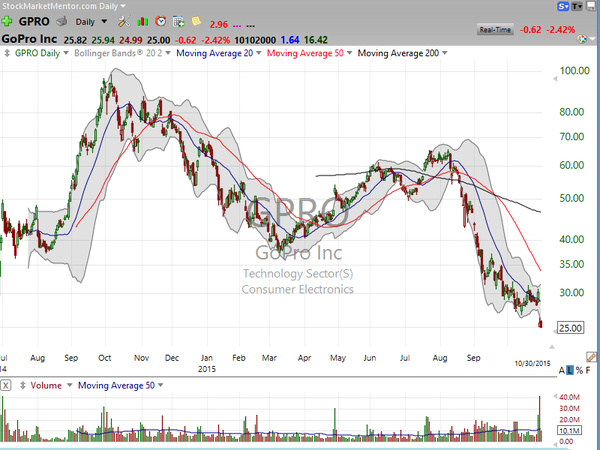Expand the Bollinger Bands 20 2 menu
This screenshot has height=450, width=600.
click(168, 53)
